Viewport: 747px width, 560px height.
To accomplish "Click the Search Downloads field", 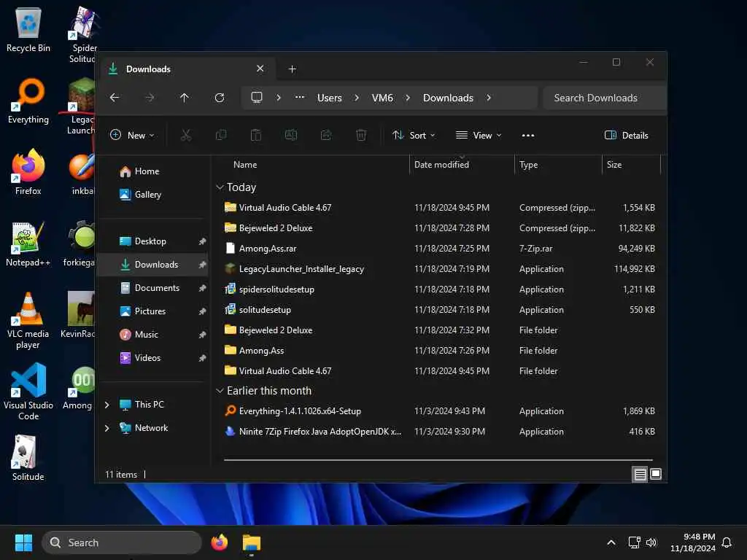I will click(x=604, y=98).
